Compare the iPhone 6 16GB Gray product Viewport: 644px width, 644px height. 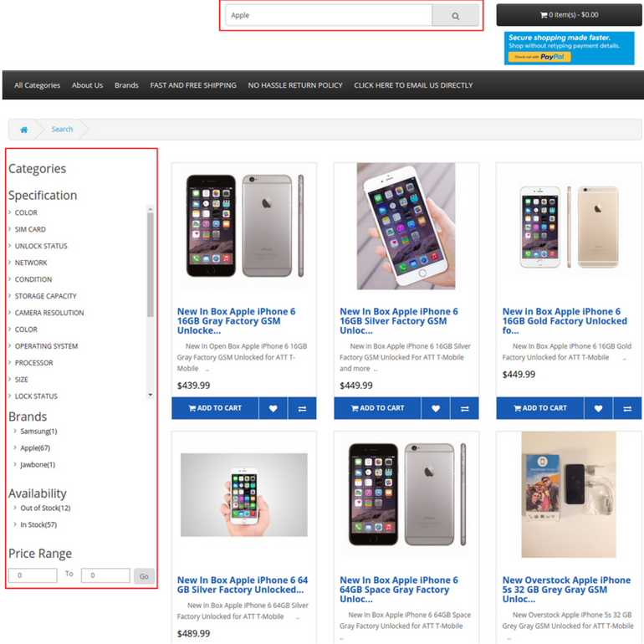tap(302, 408)
